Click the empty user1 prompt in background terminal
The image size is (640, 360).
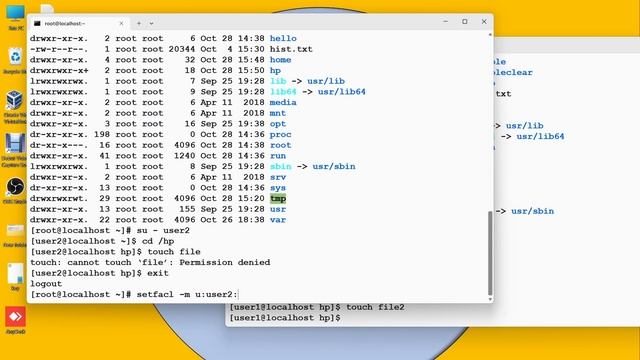(x=285, y=318)
